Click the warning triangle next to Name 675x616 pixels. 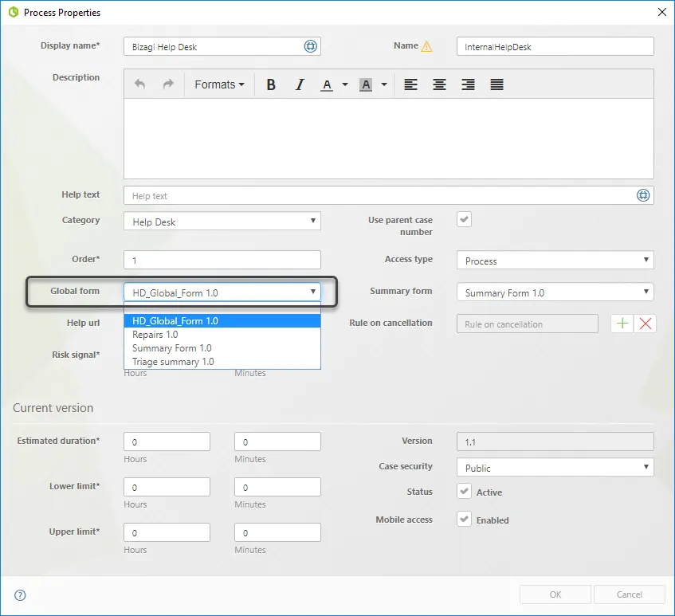coord(426,46)
